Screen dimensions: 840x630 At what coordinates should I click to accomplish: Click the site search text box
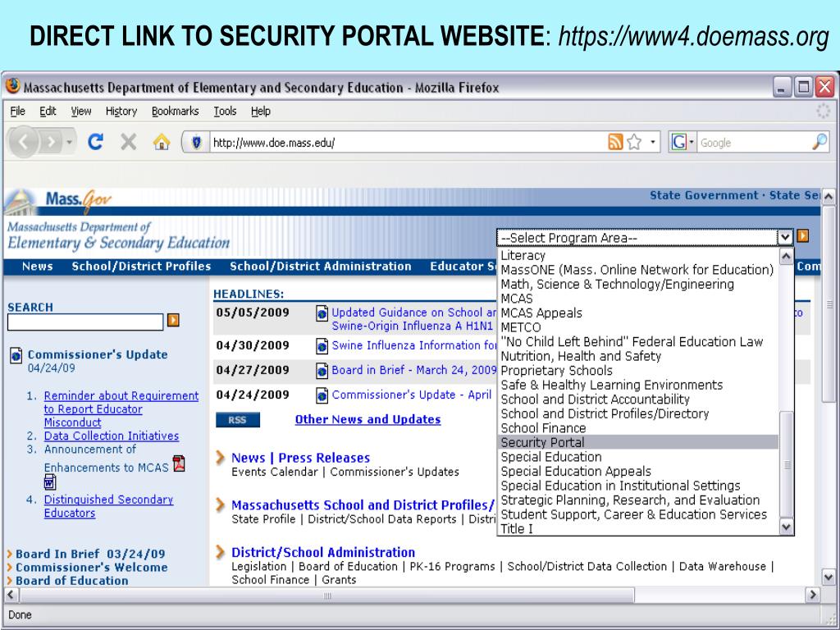(85, 322)
